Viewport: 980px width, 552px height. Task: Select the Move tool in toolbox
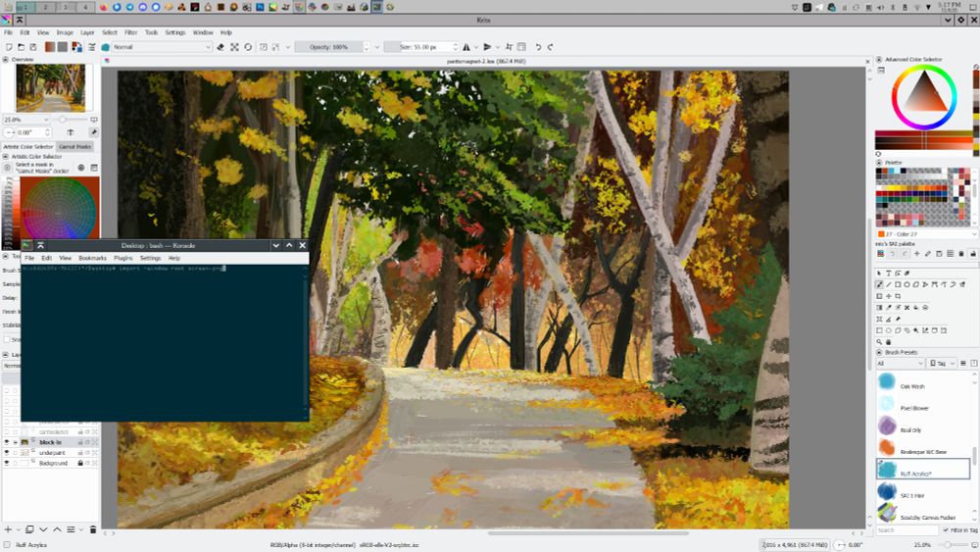pyautogui.click(x=888, y=296)
